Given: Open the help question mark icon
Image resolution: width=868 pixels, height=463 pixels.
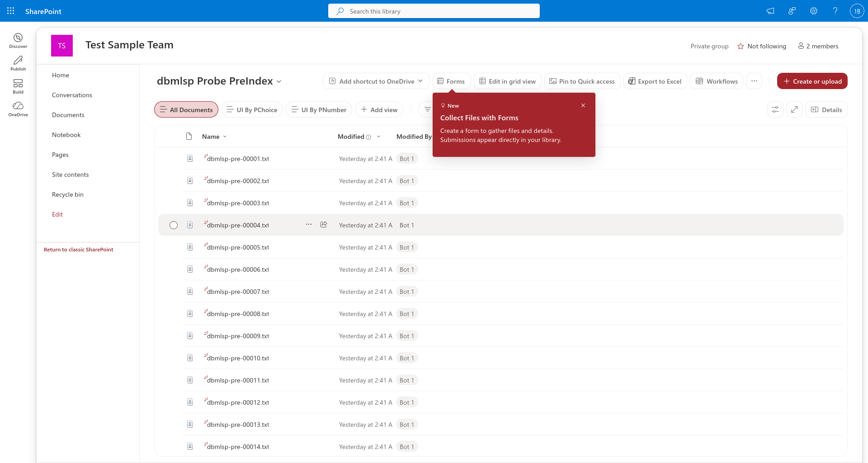Looking at the screenshot, I should (835, 11).
